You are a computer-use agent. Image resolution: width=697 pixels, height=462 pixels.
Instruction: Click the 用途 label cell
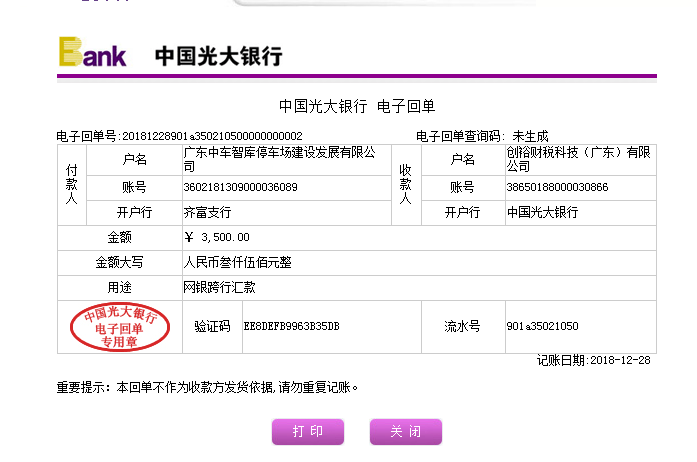(x=120, y=287)
